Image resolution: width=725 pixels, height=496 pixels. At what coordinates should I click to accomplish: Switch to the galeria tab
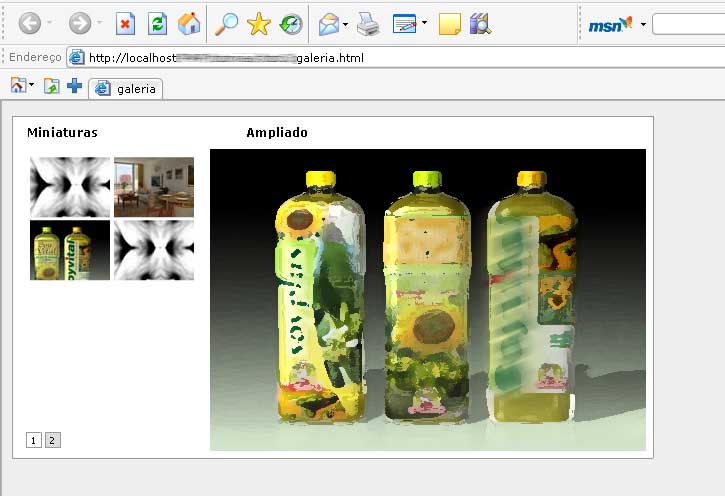coord(126,89)
